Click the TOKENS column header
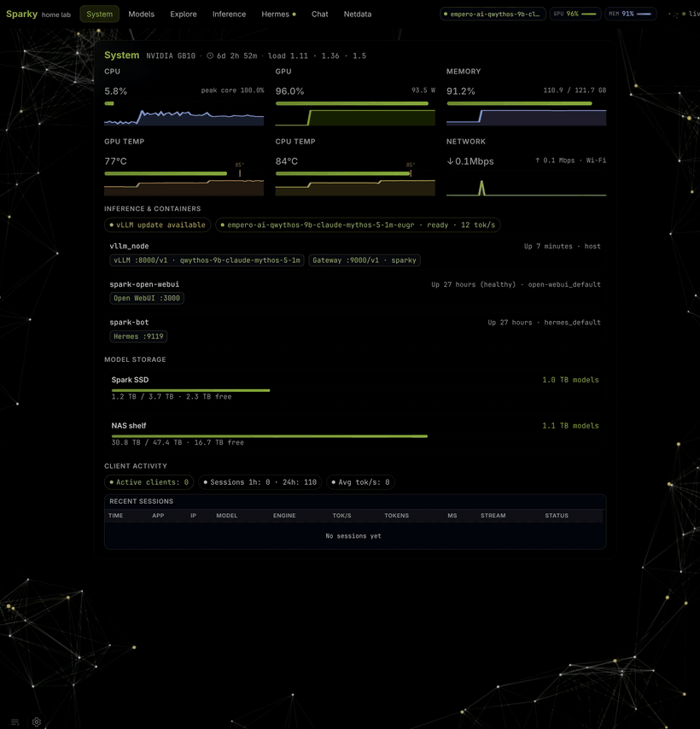 tap(396, 516)
